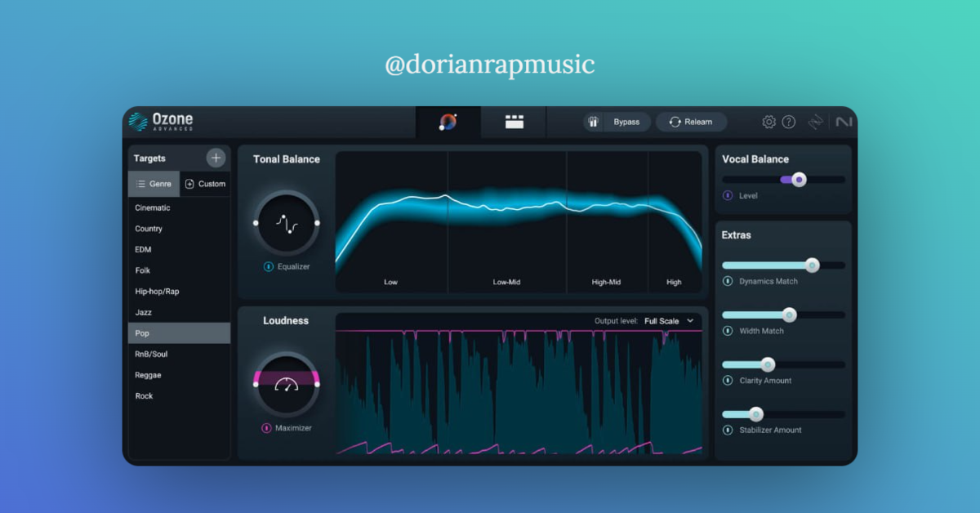Click the Loudness maximizer dial
The image size is (980, 513).
[x=287, y=384]
